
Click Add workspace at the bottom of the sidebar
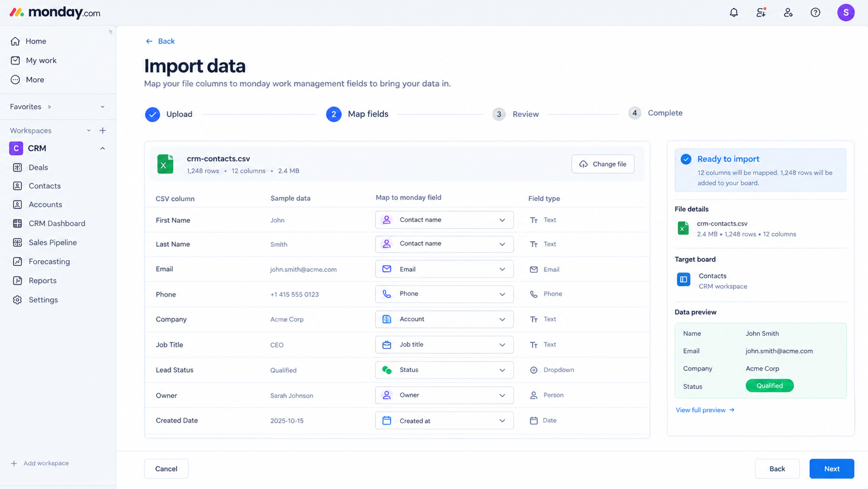40,463
